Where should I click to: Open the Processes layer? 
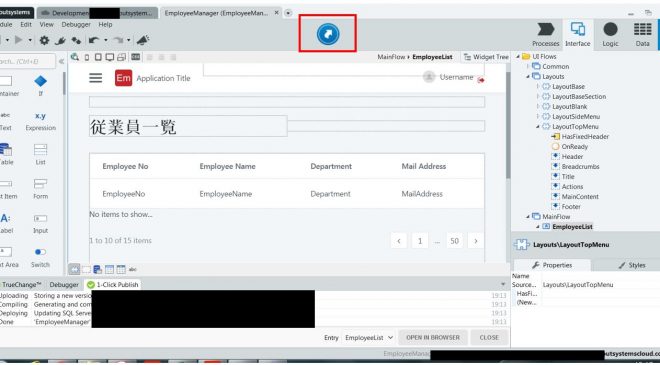(x=546, y=35)
